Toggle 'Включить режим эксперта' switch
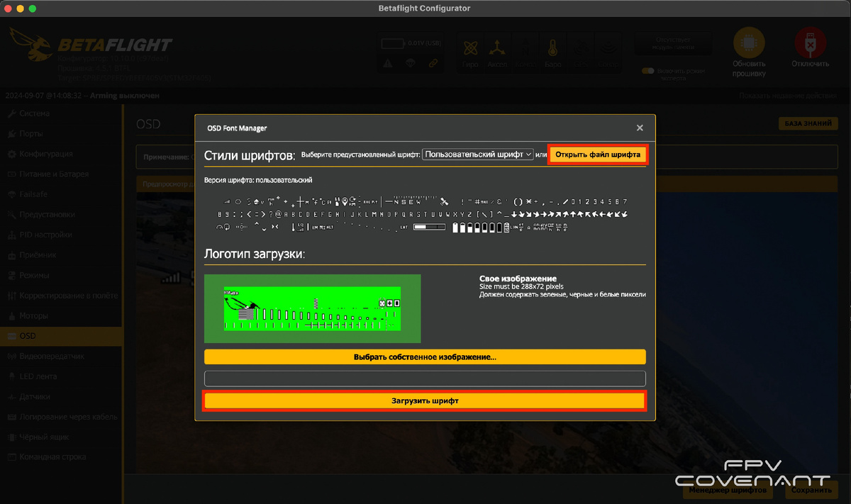Screen dimensions: 851x504 pos(647,71)
